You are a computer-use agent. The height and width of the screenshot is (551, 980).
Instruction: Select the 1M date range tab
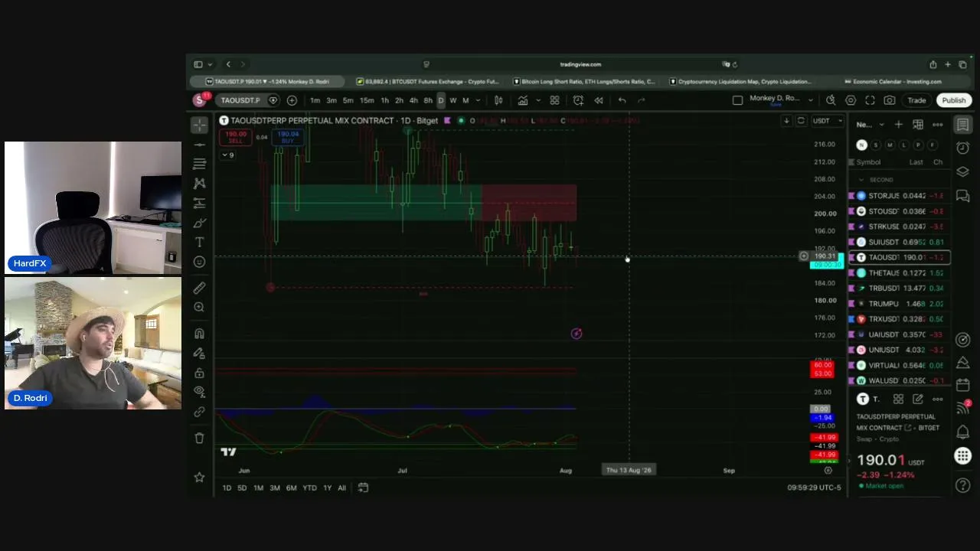tap(258, 488)
